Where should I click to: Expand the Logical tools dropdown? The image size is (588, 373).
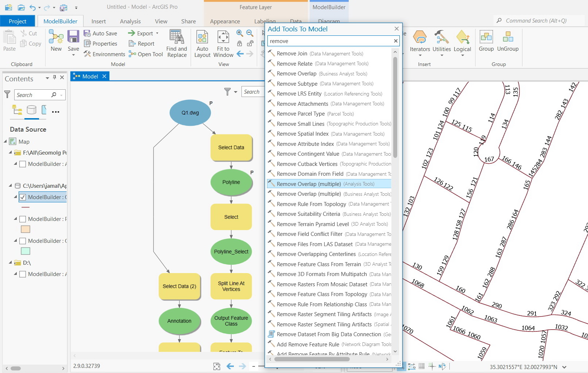pyautogui.click(x=462, y=55)
